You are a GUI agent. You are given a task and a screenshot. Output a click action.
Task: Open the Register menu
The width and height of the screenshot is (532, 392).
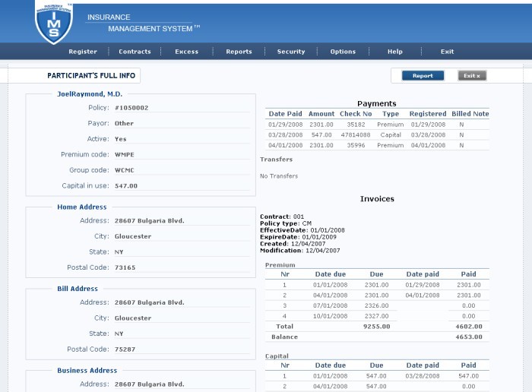pyautogui.click(x=83, y=52)
